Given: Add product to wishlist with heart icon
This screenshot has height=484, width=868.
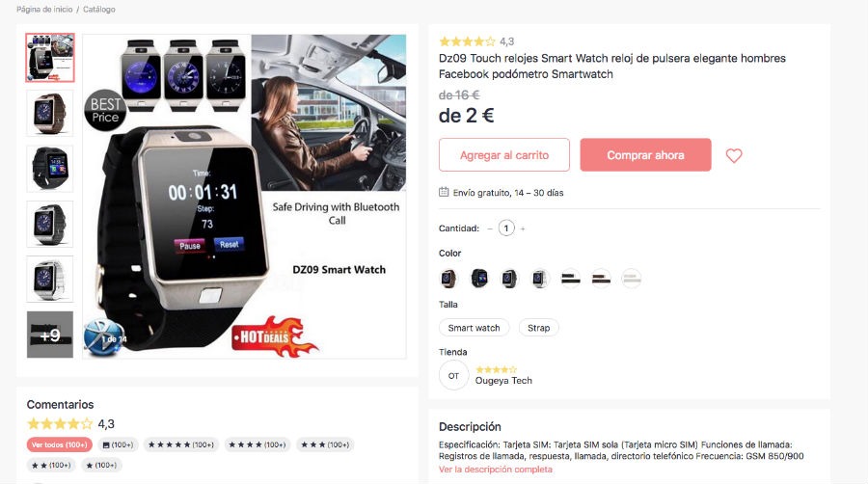Looking at the screenshot, I should click(x=734, y=155).
